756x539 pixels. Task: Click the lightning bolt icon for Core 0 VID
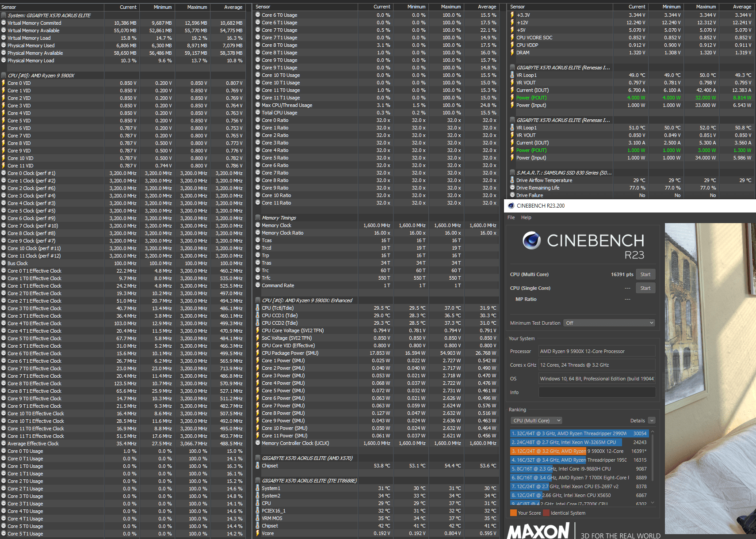4,83
